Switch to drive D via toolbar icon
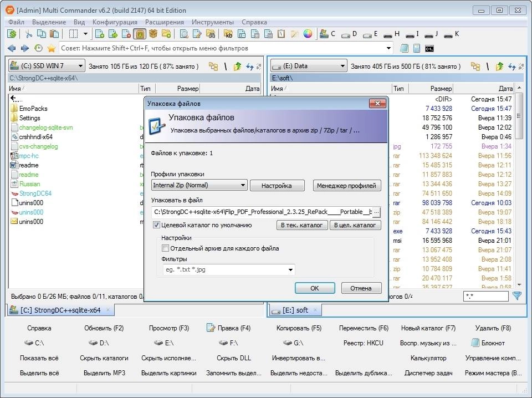The width and height of the screenshot is (532, 398). point(349,34)
